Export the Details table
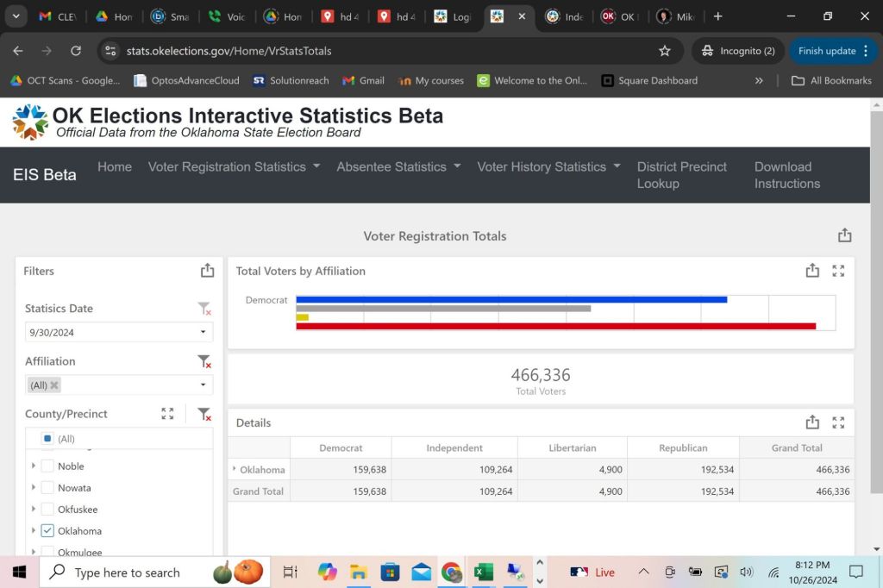 (x=812, y=422)
